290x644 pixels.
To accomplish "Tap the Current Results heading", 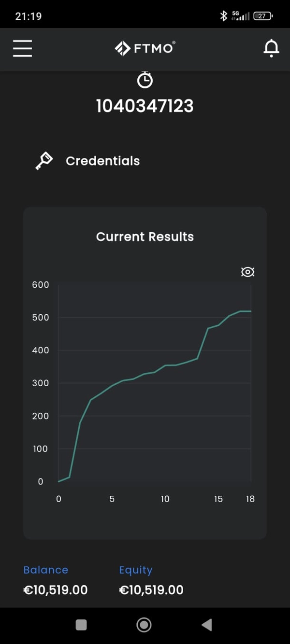I will [x=145, y=237].
